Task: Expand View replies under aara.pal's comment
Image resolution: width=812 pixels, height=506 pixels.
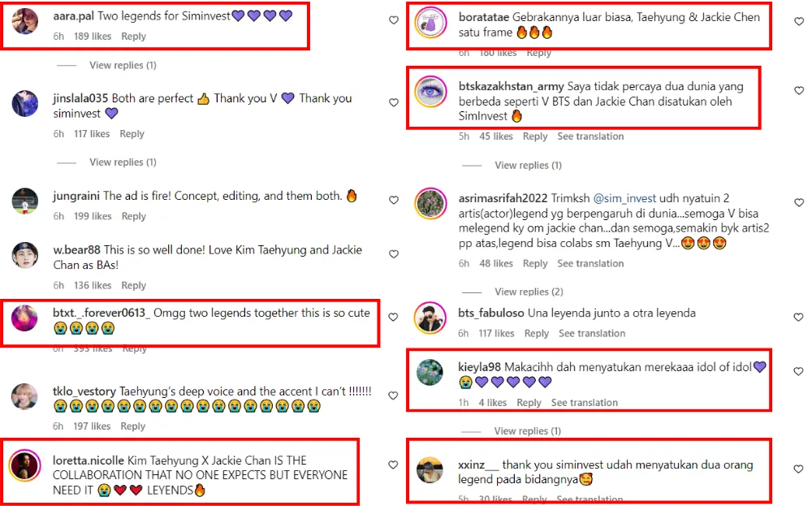Action: click(x=123, y=65)
